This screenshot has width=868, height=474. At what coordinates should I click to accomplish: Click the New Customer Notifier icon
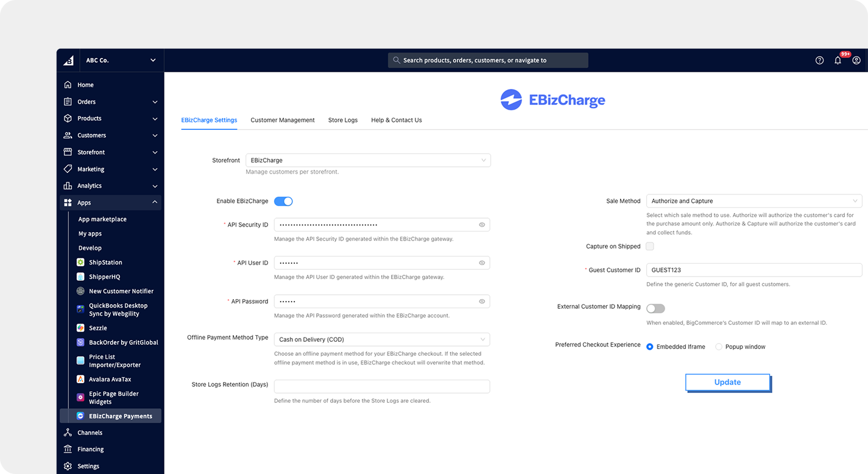tap(80, 291)
